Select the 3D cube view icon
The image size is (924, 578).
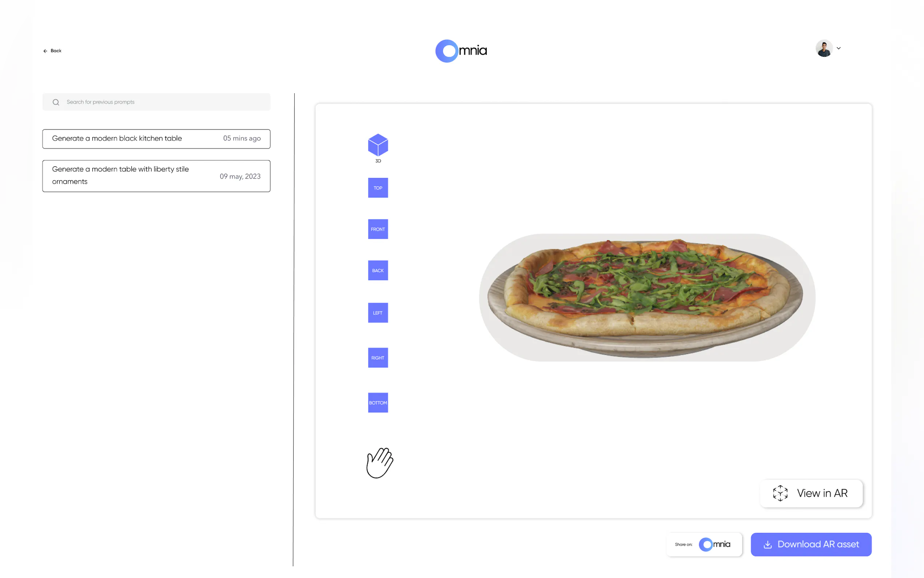click(378, 145)
